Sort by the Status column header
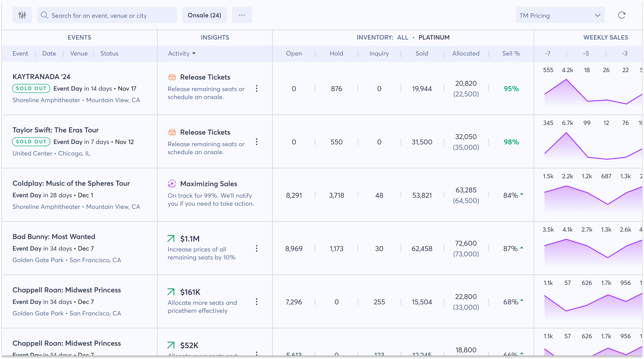Screen dimensions: 644x359 [109, 54]
